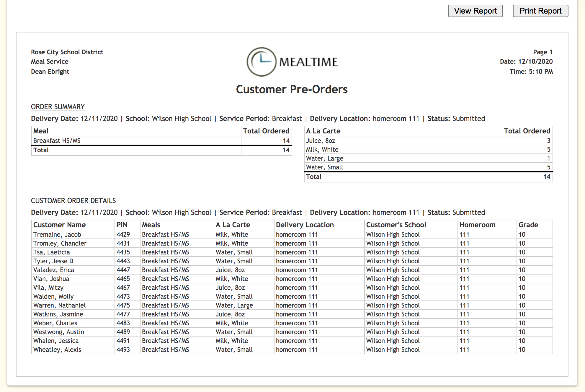Click the CUSTOMER ORDER DETAILS heading
The width and height of the screenshot is (585, 392).
(73, 201)
